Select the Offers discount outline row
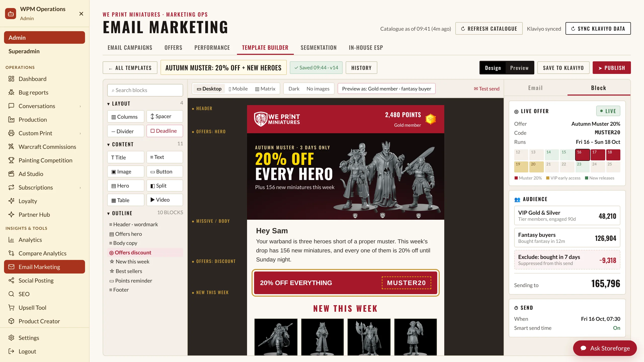This screenshot has height=362, width=644. coord(145,252)
